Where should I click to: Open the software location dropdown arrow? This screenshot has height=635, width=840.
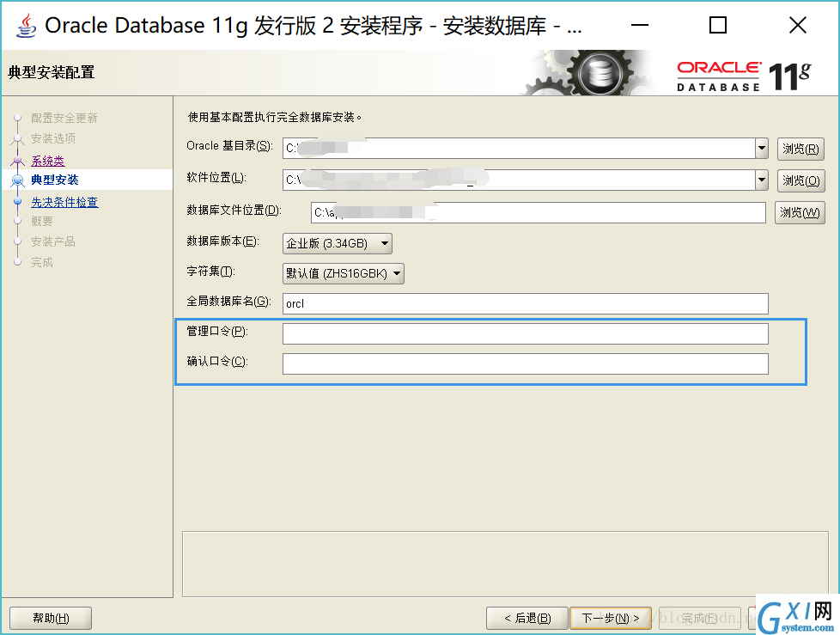(x=761, y=180)
